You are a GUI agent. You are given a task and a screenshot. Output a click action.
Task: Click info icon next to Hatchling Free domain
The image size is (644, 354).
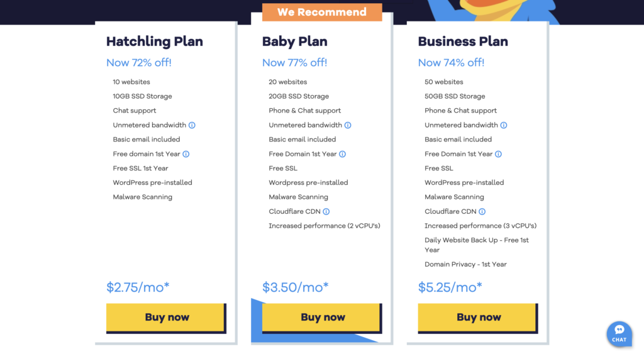186,154
